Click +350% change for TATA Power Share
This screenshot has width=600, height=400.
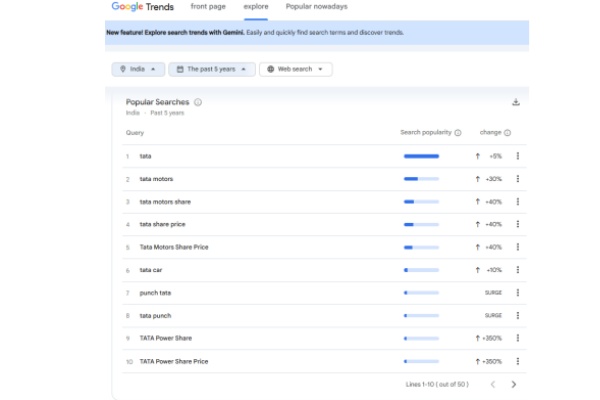(492, 338)
